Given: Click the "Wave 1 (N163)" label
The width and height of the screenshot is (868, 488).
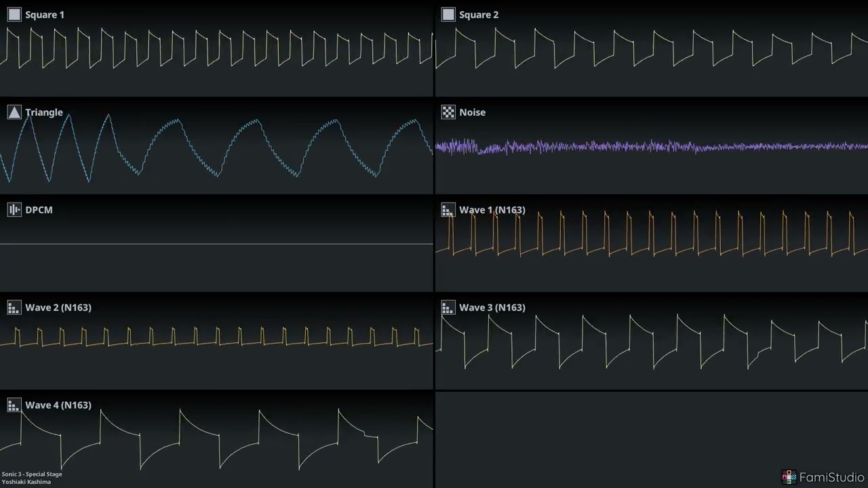Looking at the screenshot, I should tap(492, 210).
